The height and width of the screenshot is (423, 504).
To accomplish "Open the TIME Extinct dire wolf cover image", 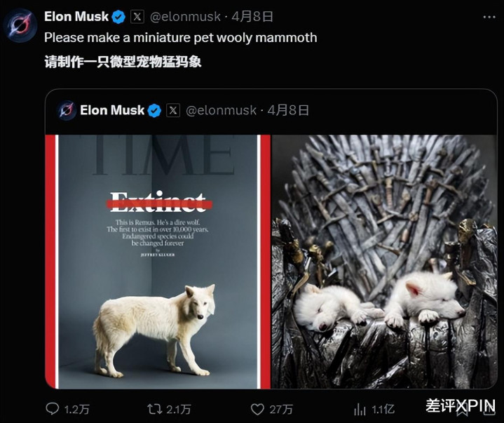I will [158, 262].
